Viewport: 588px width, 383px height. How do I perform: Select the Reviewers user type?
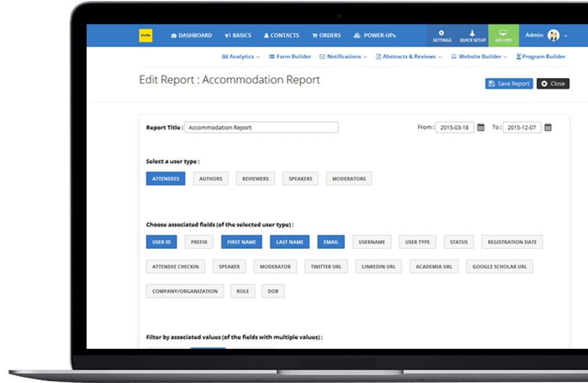[x=255, y=178]
